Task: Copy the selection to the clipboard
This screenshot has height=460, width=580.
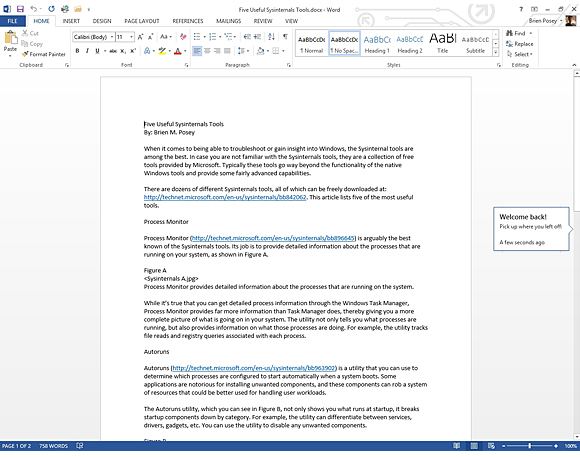Action: [x=32, y=44]
